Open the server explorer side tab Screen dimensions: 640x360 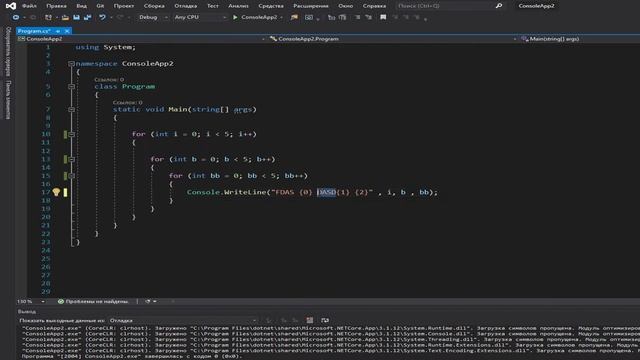click(8, 51)
